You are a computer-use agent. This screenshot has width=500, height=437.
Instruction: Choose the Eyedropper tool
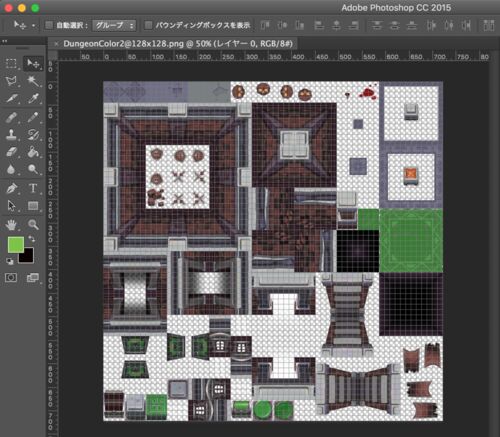[x=33, y=99]
